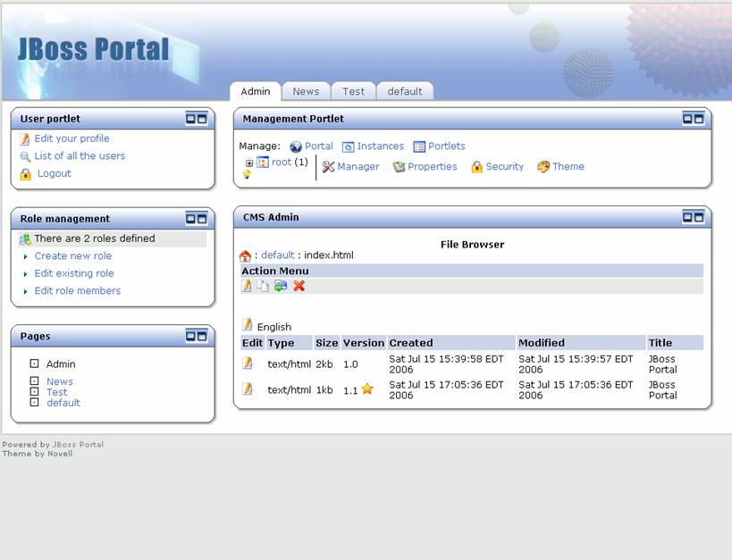Open List of all the users
Image resolution: width=732 pixels, height=560 pixels.
80,156
